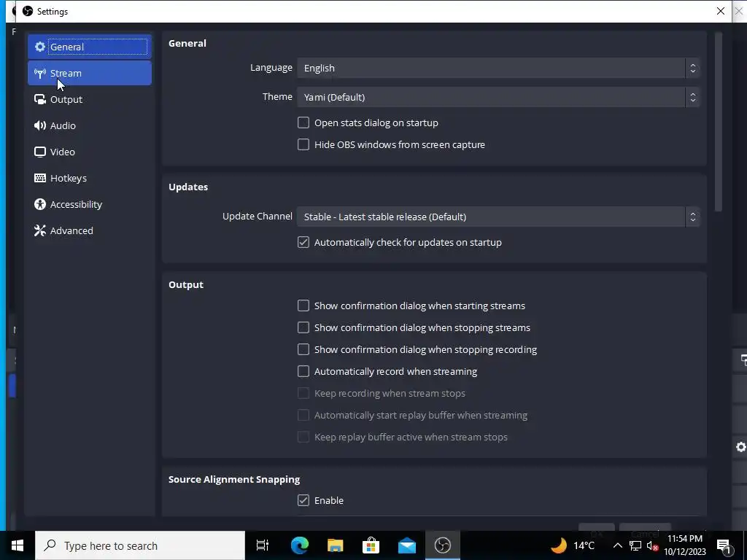Click the Language dropdown arrow button
Screen dimensions: 747x560
693,68
